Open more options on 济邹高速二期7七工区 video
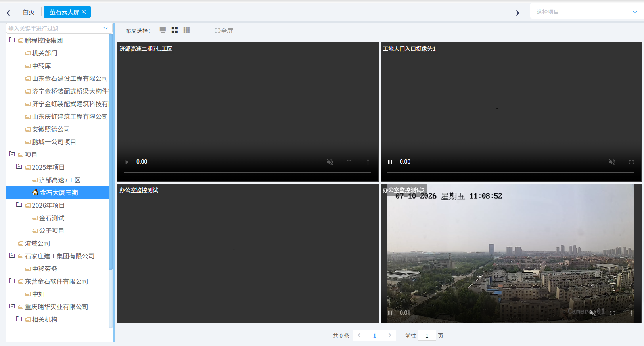This screenshot has height=346, width=644. 368,162
